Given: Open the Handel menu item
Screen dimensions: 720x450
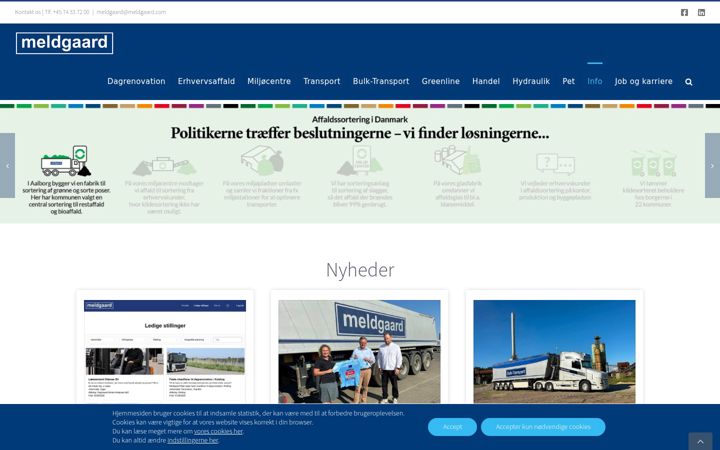Looking at the screenshot, I should coord(486,81).
